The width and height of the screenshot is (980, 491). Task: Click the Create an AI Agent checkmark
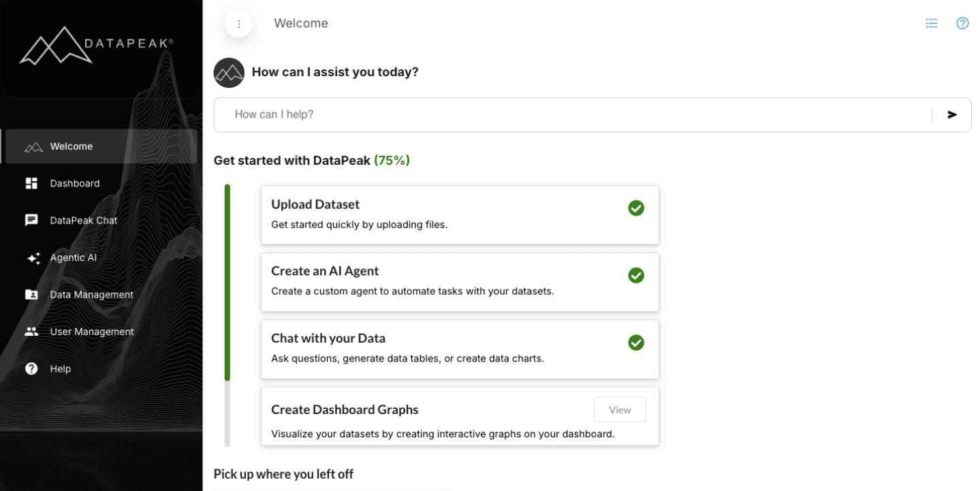[636, 275]
